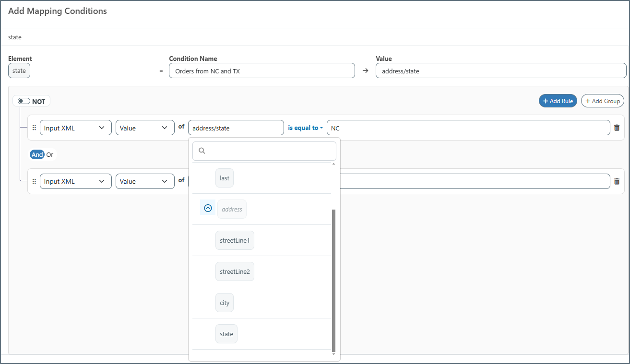This screenshot has width=630, height=364.
Task: Grab the first rule's drag handle
Action: 34,128
